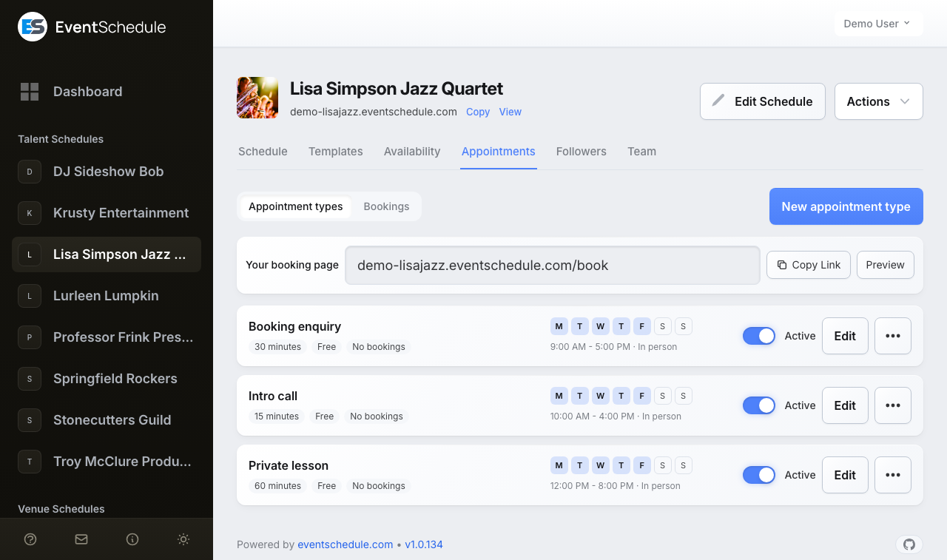Open the GitHub icon in footer
Viewport: 947px width, 560px height.
click(909, 544)
